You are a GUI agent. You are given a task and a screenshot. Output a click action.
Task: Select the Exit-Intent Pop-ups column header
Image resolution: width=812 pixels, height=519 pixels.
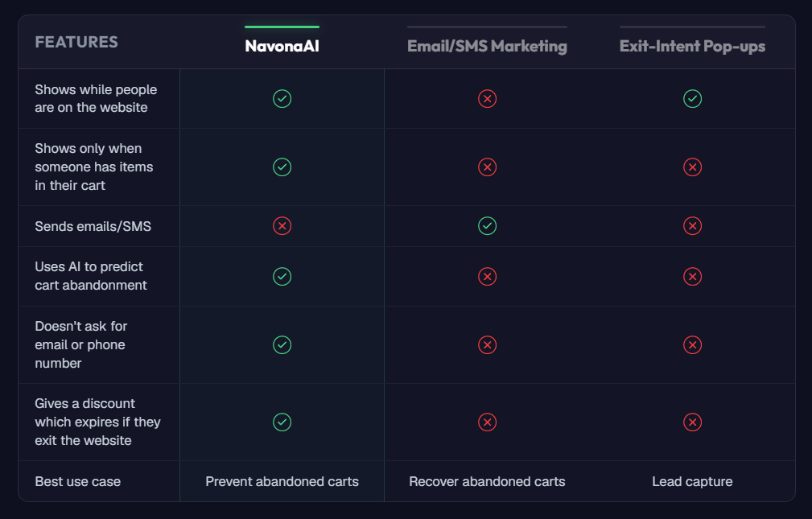pyautogui.click(x=692, y=46)
